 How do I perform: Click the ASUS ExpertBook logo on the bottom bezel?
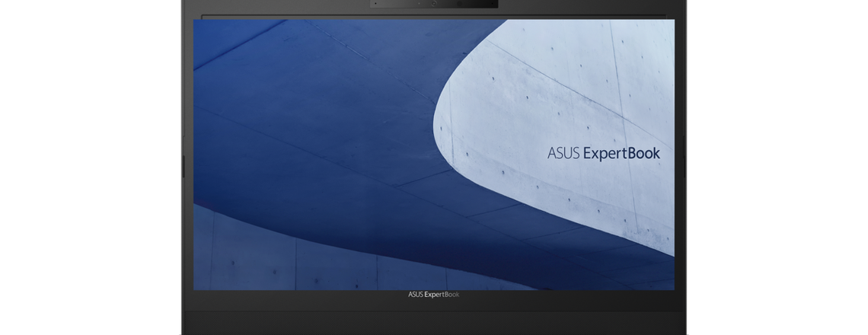tap(433, 295)
